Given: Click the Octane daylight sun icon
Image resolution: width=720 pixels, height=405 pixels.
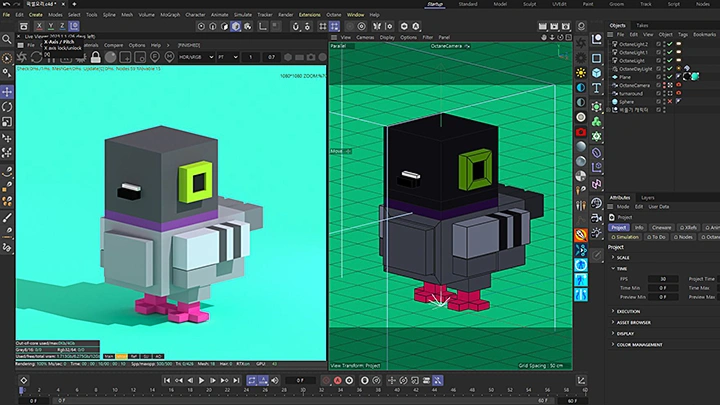Looking at the screenshot, I should tap(581, 73).
